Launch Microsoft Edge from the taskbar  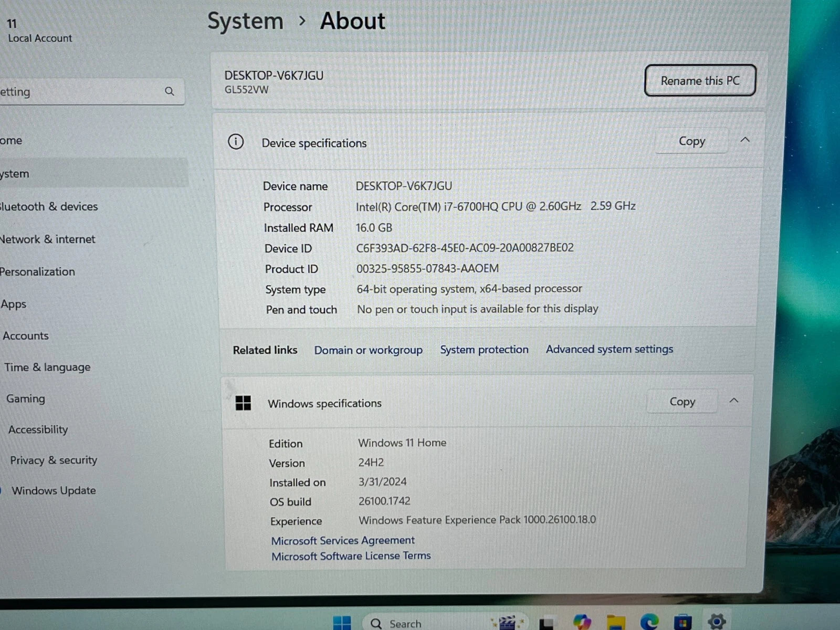[649, 623]
